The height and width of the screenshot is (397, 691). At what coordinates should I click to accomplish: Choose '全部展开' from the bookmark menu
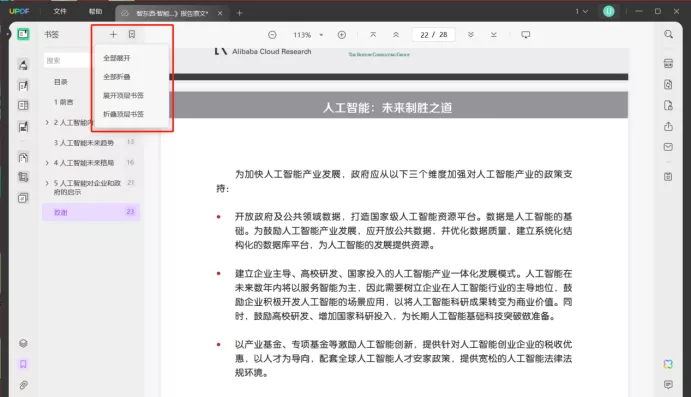pyautogui.click(x=117, y=58)
